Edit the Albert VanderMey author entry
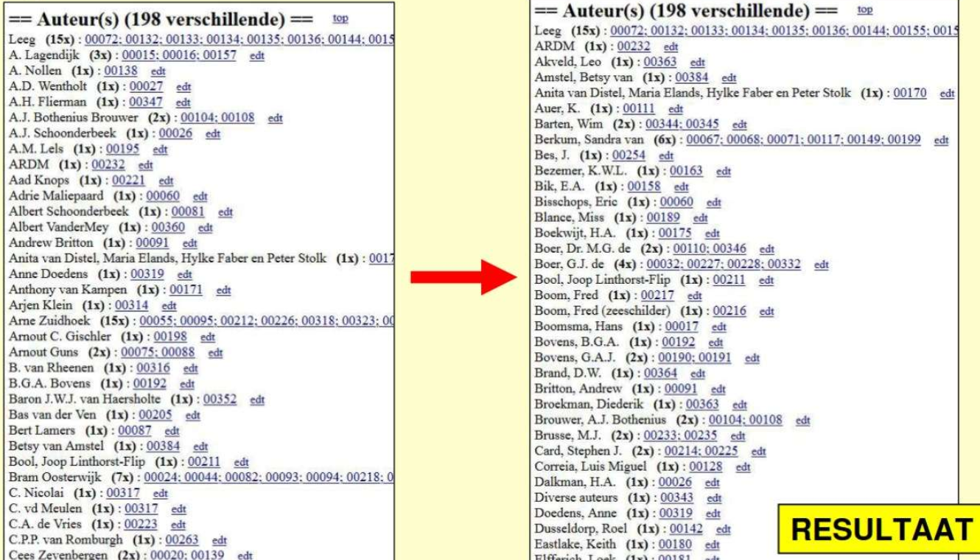The width and height of the screenshot is (980, 560). click(x=206, y=228)
